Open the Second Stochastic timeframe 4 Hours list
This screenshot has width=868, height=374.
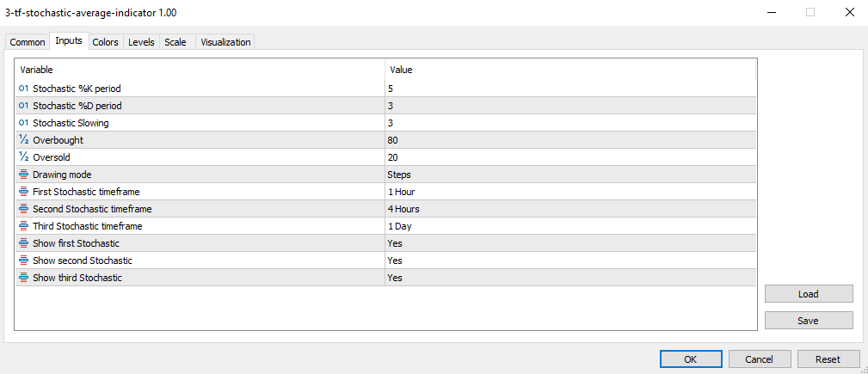[x=570, y=209]
